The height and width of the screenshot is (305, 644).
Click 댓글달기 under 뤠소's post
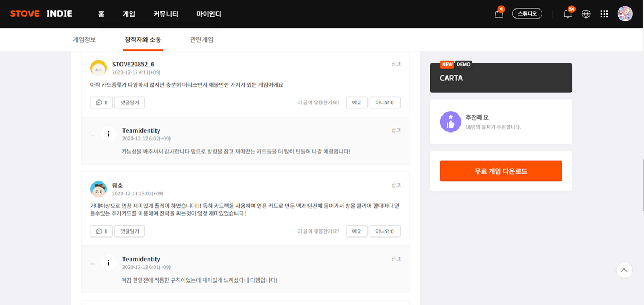pyautogui.click(x=130, y=231)
